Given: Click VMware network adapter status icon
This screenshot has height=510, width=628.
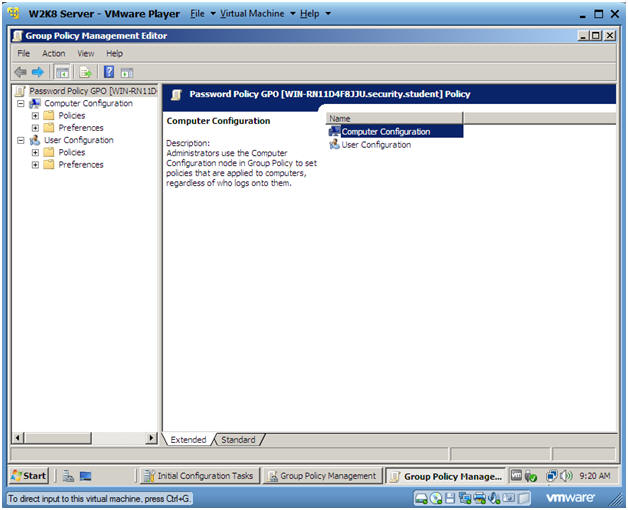Looking at the screenshot, I should click(x=465, y=498).
